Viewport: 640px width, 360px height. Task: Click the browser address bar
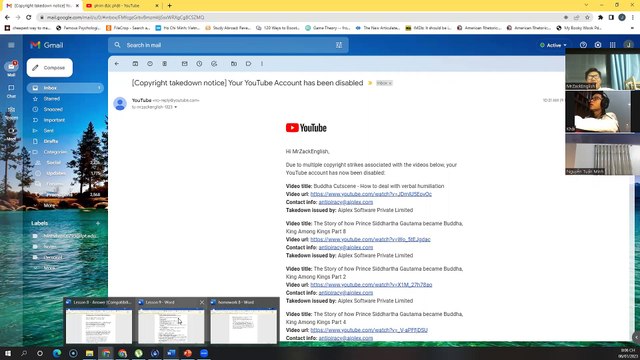pyautogui.click(x=300, y=18)
